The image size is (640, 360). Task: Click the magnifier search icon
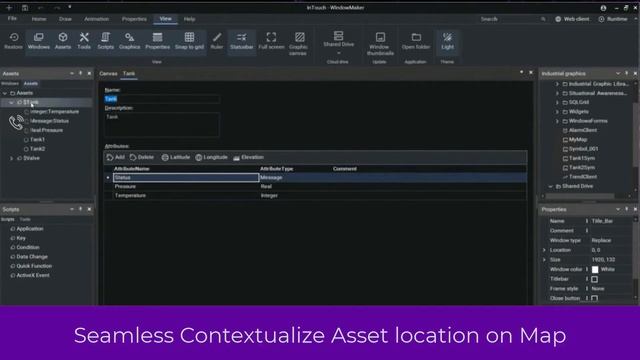tap(543, 19)
